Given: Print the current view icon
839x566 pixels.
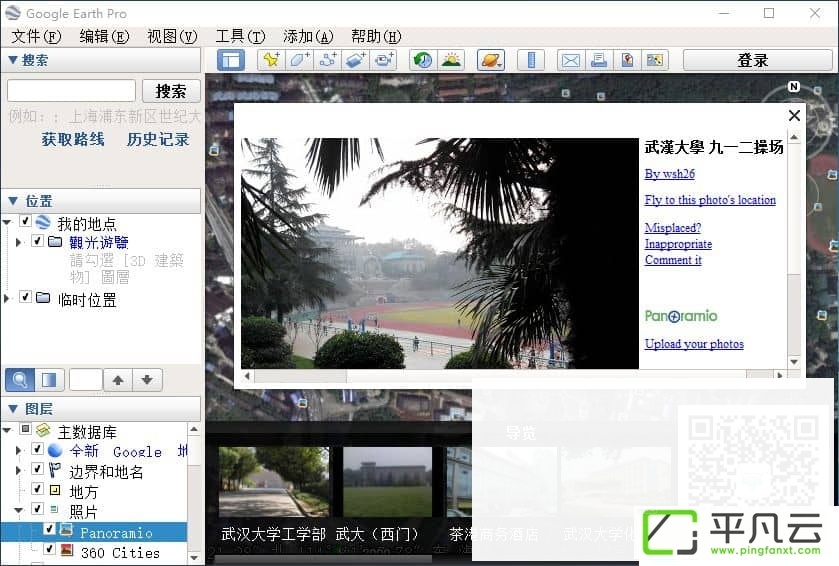Looking at the screenshot, I should pyautogui.click(x=599, y=60).
